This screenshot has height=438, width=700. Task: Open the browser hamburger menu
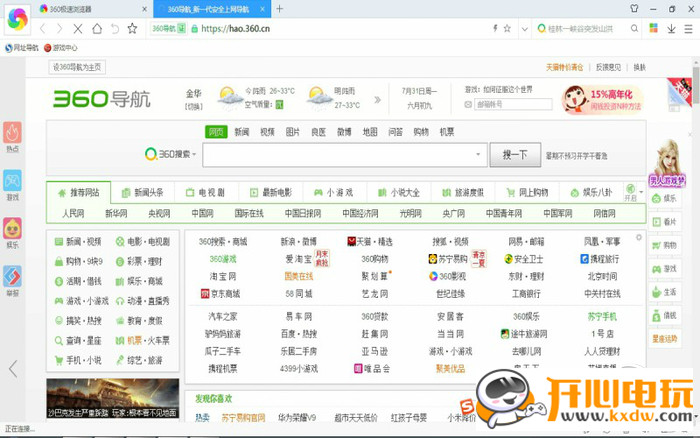tap(688, 29)
